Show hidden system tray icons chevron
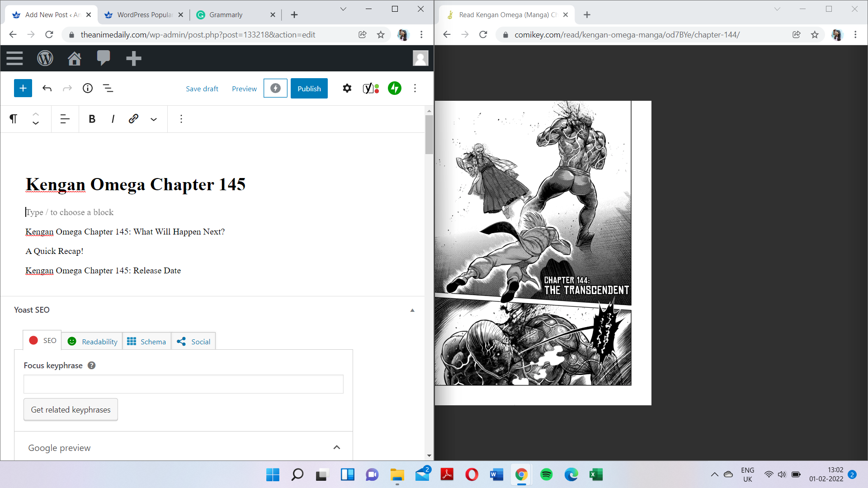 714,474
